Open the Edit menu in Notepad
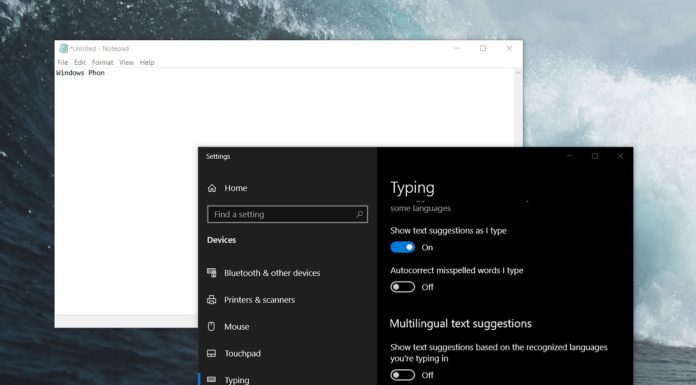The width and height of the screenshot is (696, 385). [80, 63]
